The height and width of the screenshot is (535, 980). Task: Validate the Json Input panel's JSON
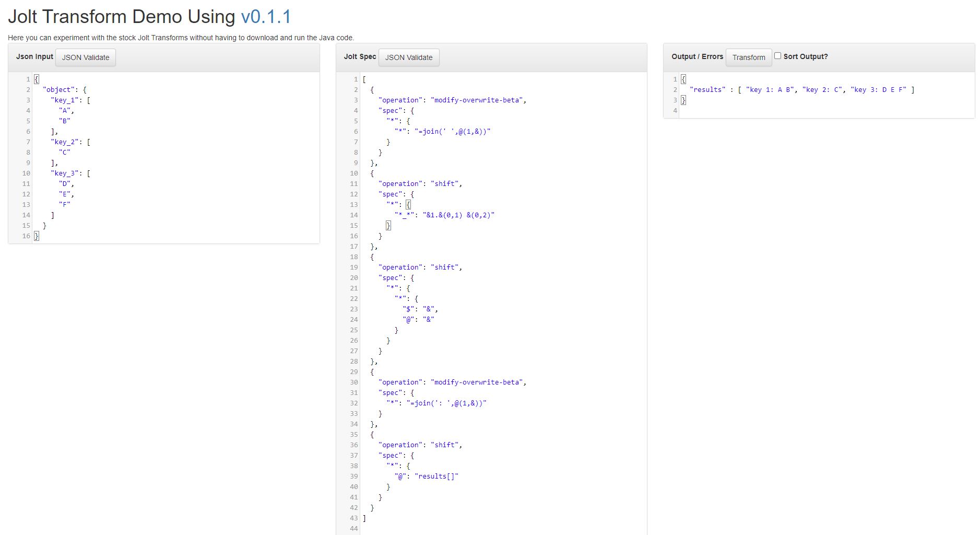click(86, 57)
